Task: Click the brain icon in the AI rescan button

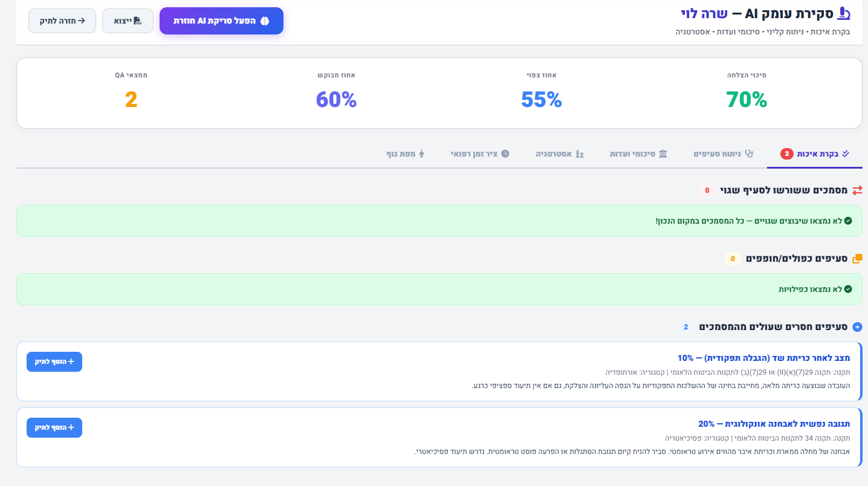Action: [x=264, y=21]
